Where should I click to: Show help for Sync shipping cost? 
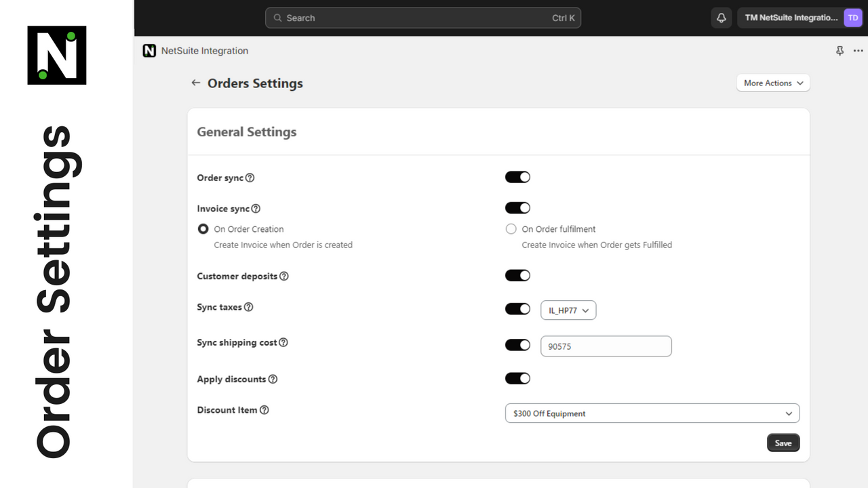point(283,342)
